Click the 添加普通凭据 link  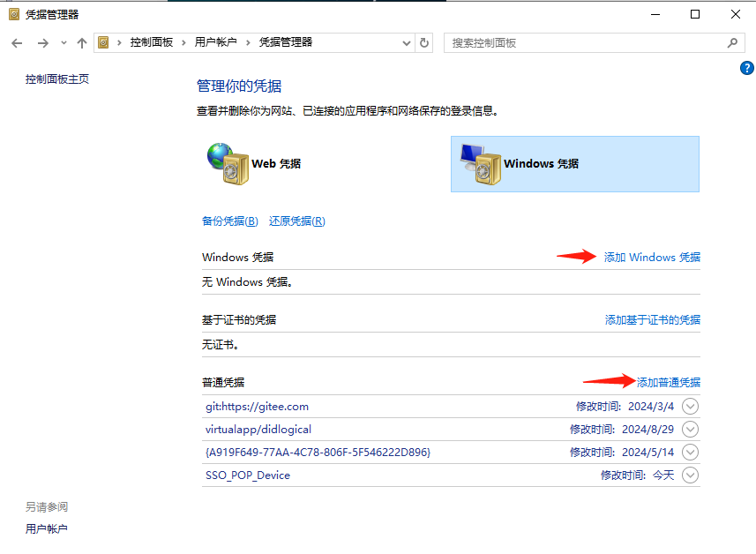(669, 381)
